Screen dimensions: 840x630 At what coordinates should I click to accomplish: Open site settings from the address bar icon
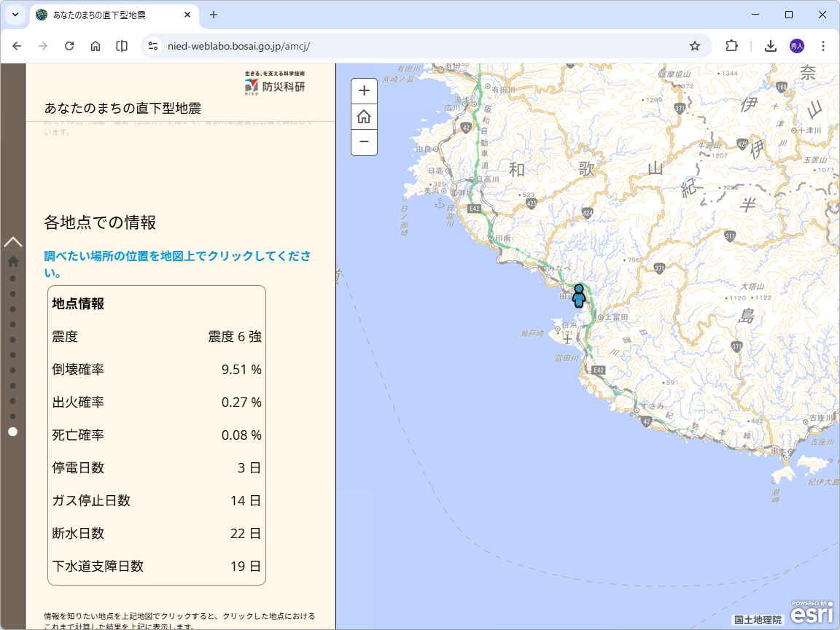point(152,45)
